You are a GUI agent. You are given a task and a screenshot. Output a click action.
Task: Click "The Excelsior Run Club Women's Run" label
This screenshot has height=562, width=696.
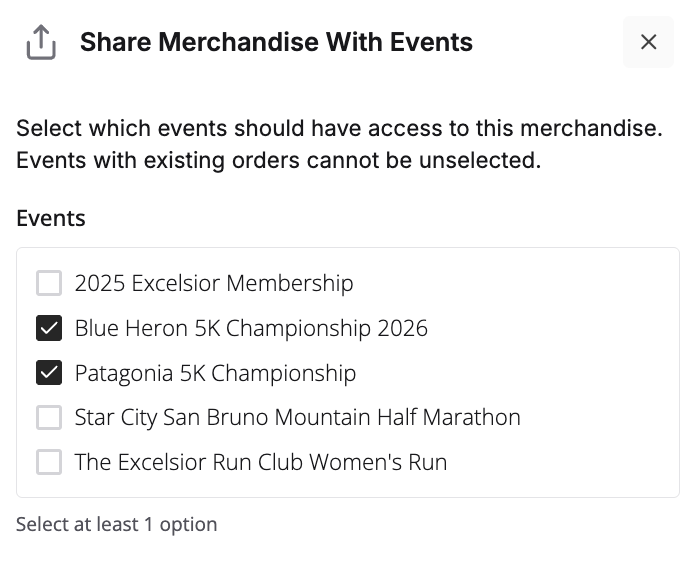click(x=260, y=462)
